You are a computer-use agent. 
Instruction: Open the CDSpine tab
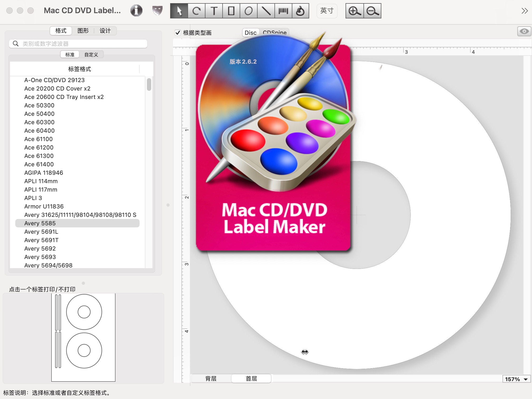coord(274,33)
